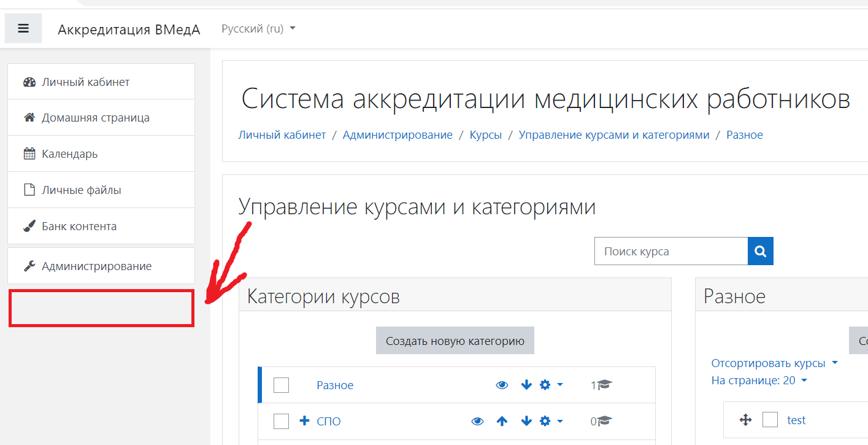Select the СПО category checkbox
Screen dimensions: 868x445
click(x=281, y=421)
